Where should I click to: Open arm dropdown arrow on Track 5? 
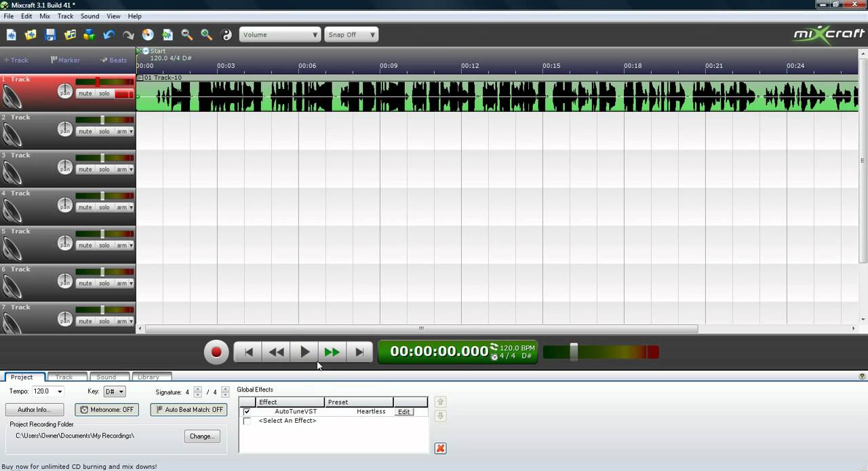tap(131, 246)
